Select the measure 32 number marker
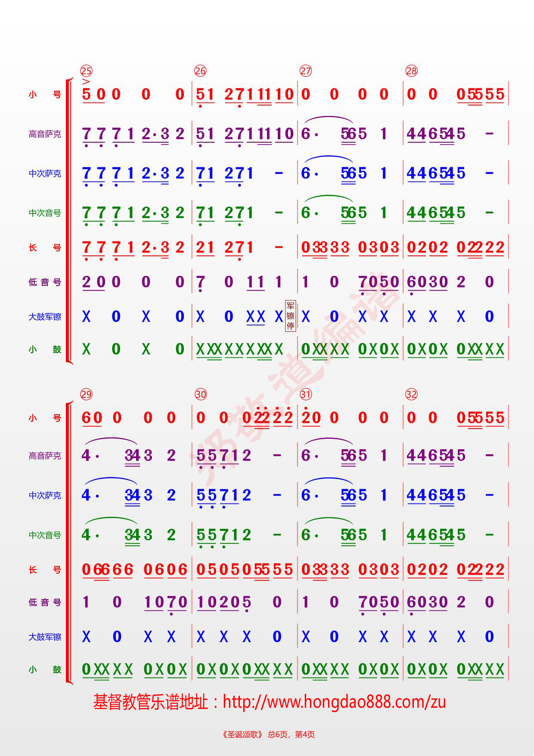The width and height of the screenshot is (534, 756). [x=411, y=394]
